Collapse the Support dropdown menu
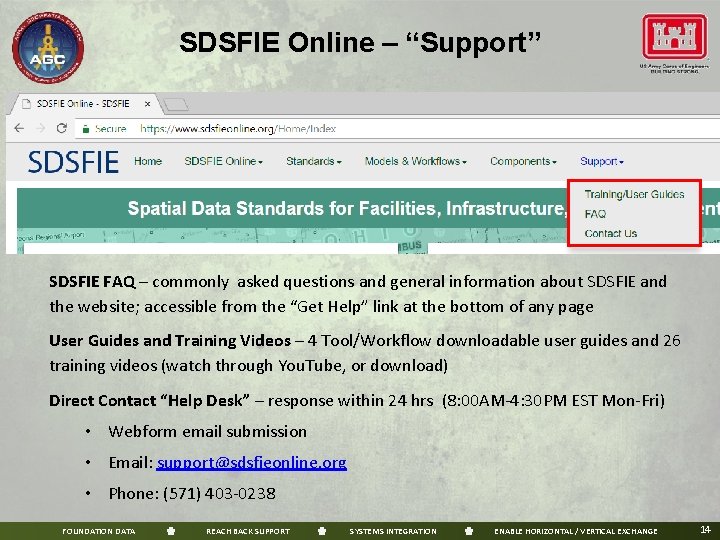 (x=602, y=161)
